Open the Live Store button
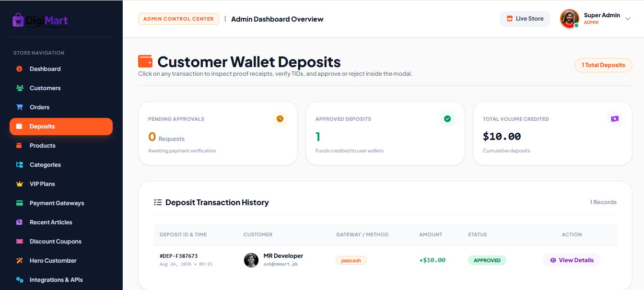The height and width of the screenshot is (290, 644). point(525,19)
